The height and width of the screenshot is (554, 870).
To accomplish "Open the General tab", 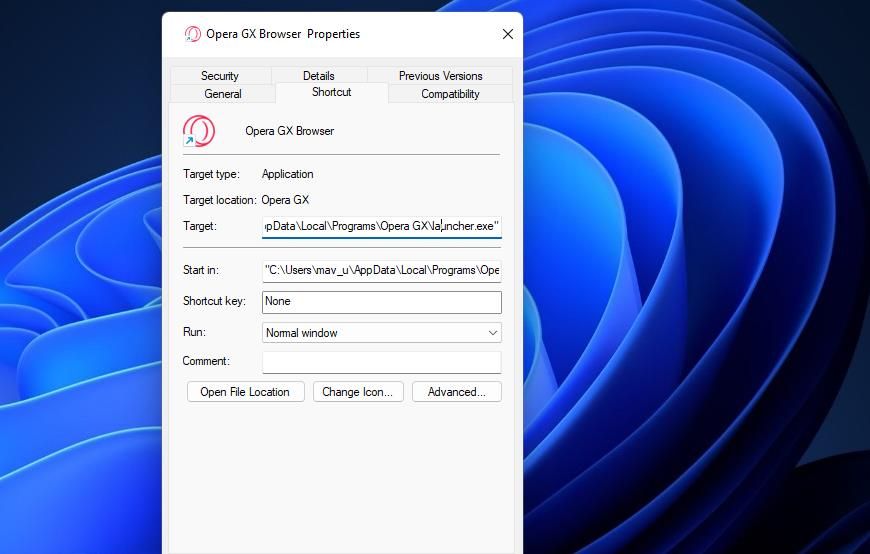I will point(222,94).
